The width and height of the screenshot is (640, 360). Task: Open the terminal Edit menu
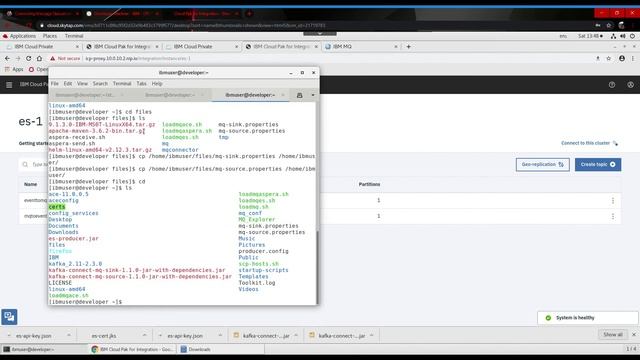(68, 84)
